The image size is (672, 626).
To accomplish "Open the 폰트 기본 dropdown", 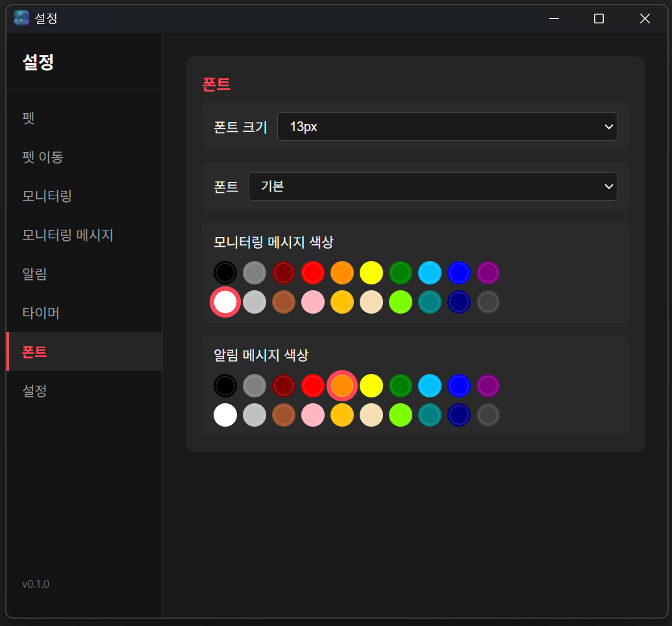I will point(433,186).
